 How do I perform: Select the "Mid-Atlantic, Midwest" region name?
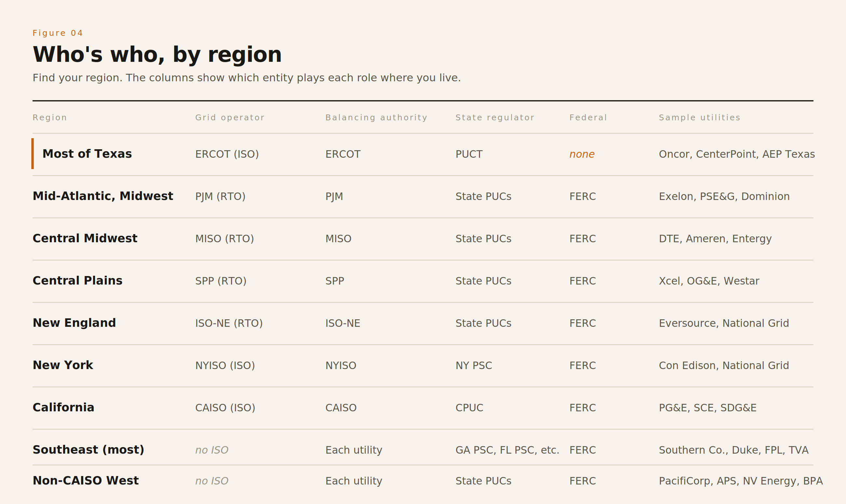tap(103, 196)
